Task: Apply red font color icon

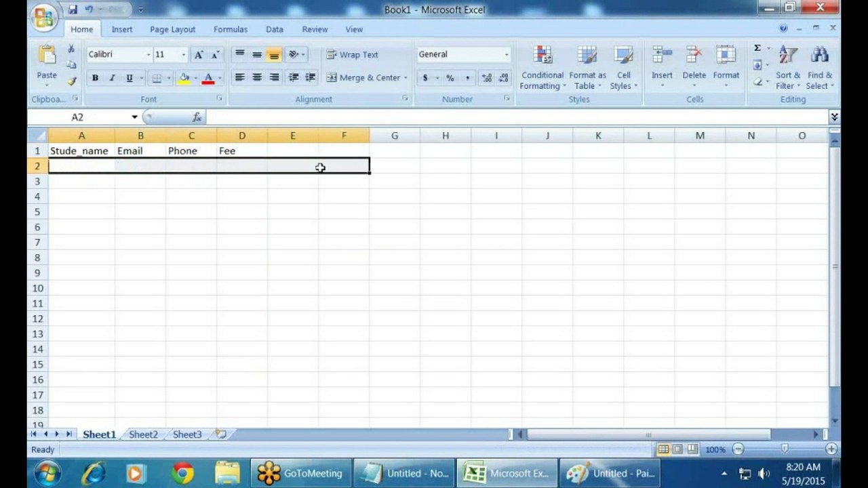Action: 208,78
